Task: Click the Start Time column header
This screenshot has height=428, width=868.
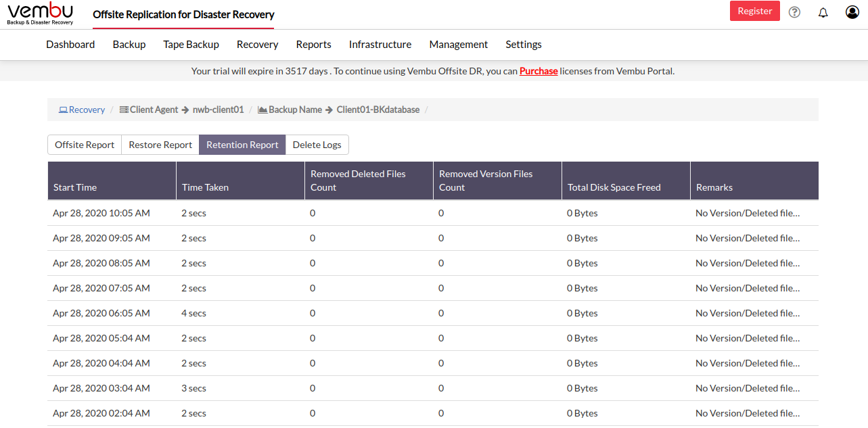Action: point(112,181)
